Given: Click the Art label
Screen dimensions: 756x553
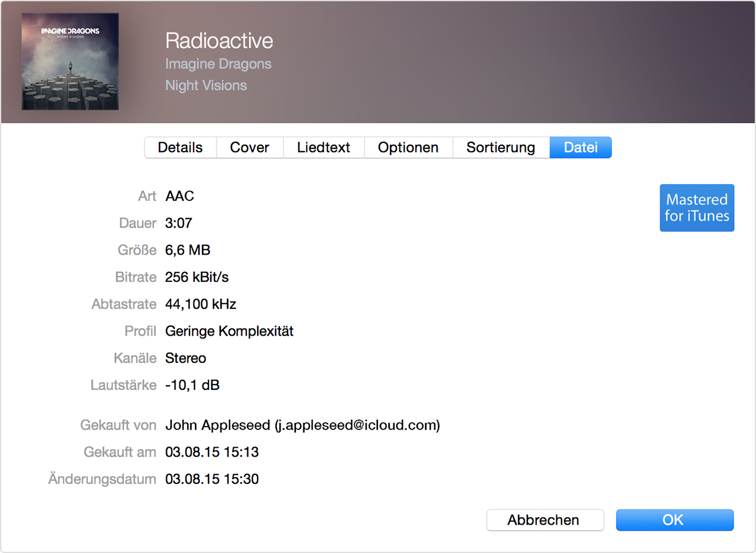Looking at the screenshot, I should click(x=147, y=196).
